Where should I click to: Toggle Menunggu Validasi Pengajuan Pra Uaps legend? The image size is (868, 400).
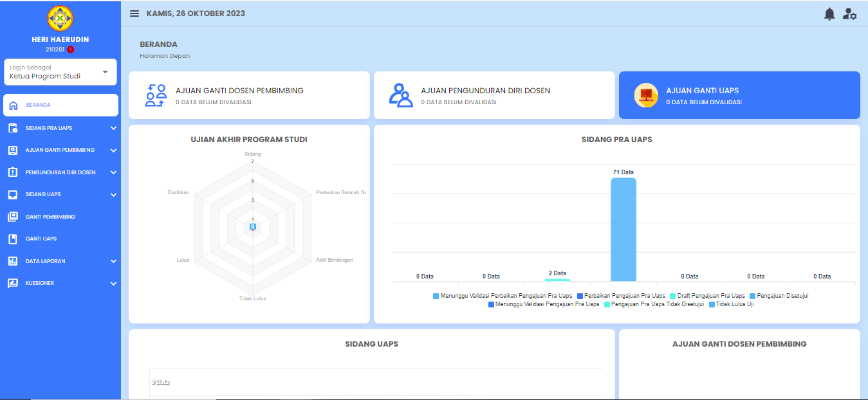click(x=544, y=304)
